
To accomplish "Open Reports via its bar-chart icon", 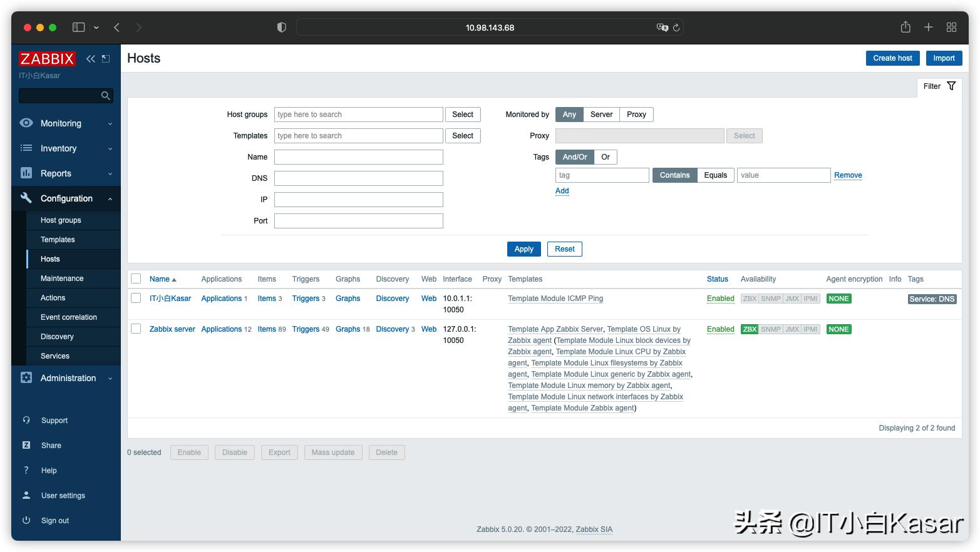I will (x=26, y=173).
